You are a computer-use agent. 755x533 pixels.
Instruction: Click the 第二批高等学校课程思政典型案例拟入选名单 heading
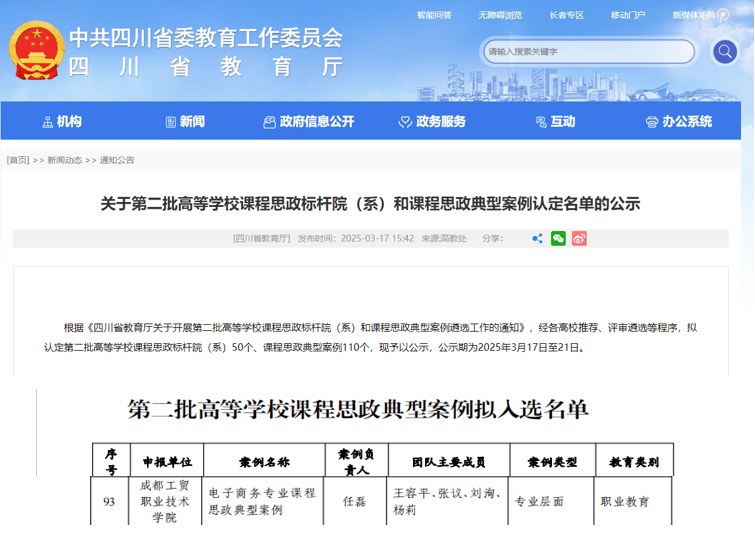(358, 410)
